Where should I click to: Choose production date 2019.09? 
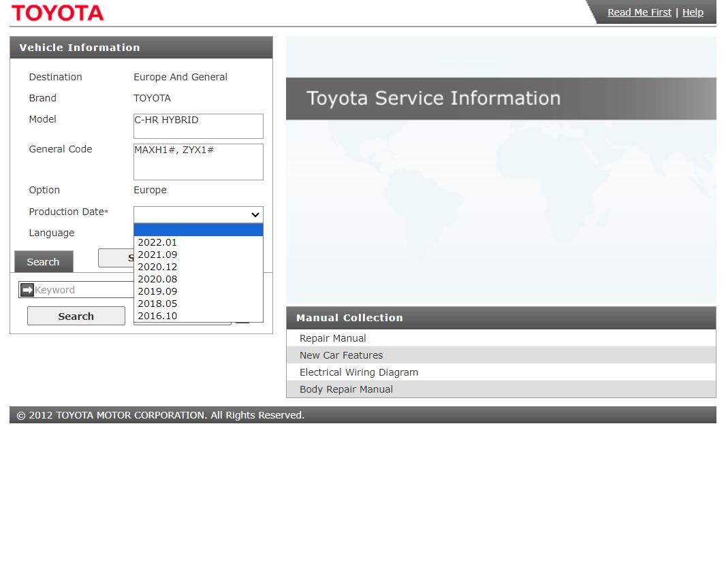point(198,291)
